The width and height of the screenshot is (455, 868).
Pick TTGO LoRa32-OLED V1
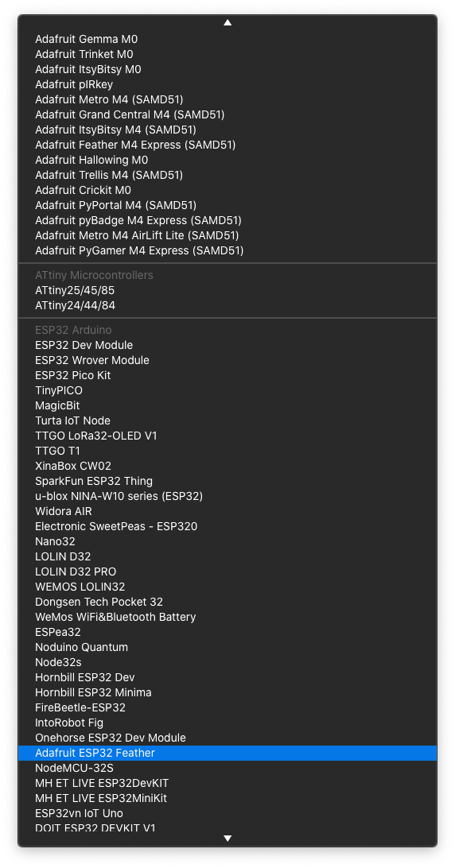(x=227, y=436)
